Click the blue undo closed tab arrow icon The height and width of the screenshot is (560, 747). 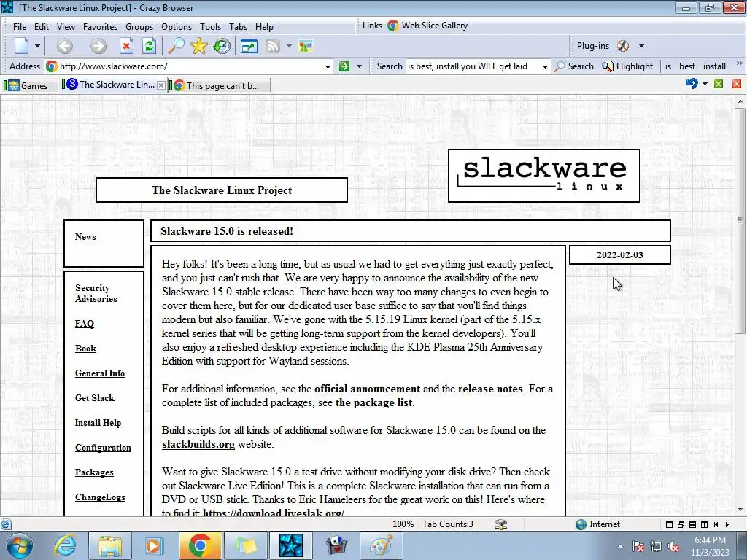tap(692, 84)
